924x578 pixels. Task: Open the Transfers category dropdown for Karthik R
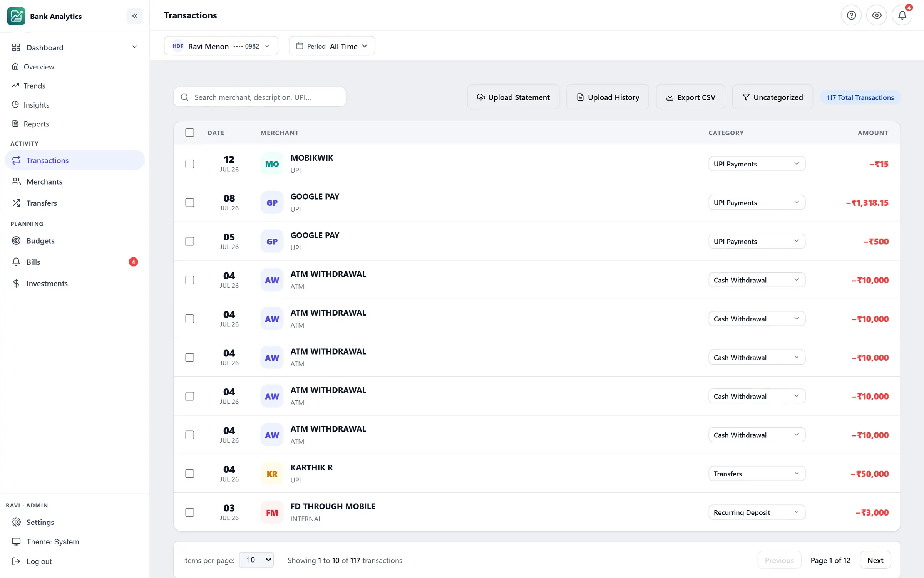757,474
